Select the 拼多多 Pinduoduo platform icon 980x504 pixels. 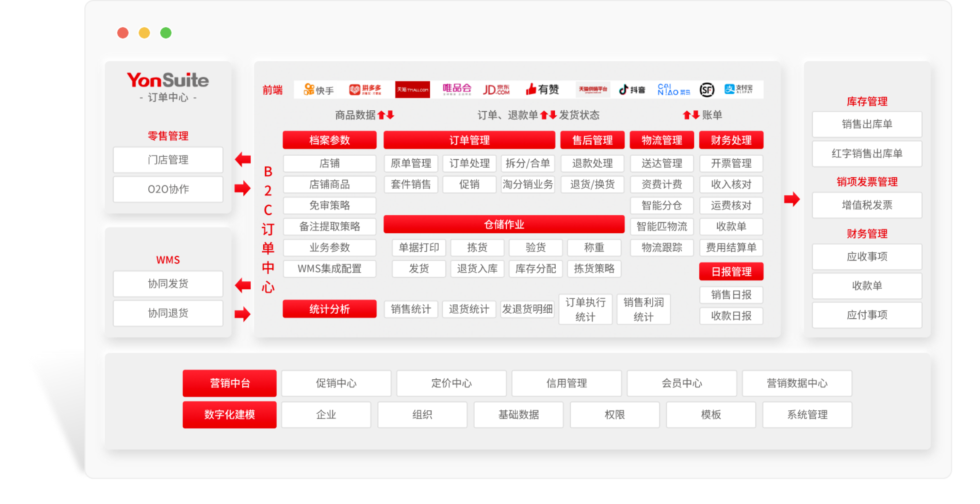(365, 90)
